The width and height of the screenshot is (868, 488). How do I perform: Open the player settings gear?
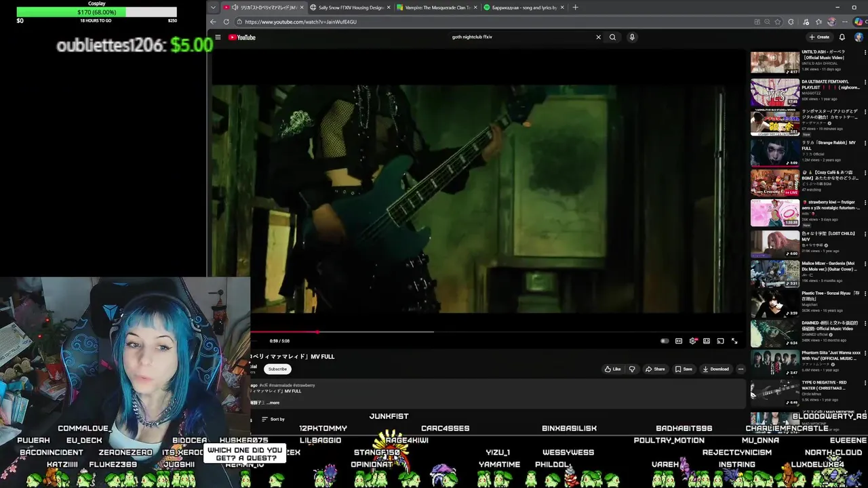pos(692,341)
